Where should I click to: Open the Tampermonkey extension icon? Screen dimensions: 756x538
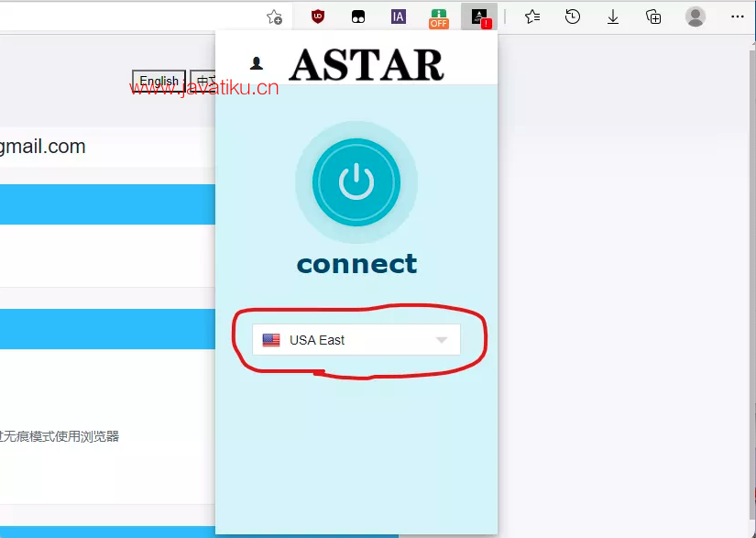[358, 16]
